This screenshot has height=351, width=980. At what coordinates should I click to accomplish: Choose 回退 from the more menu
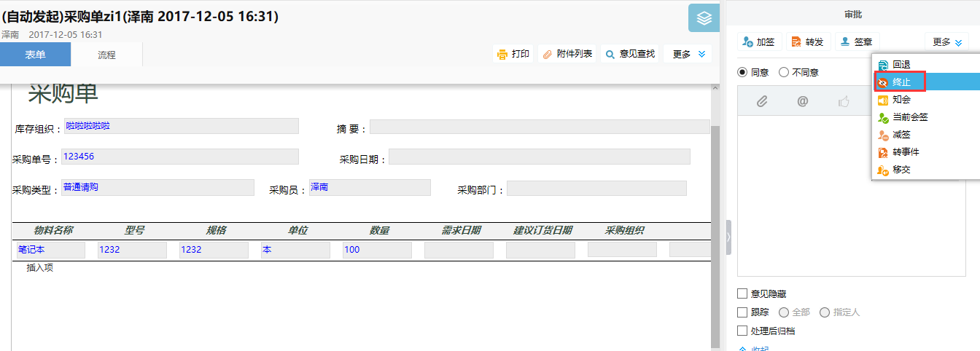tap(926, 65)
